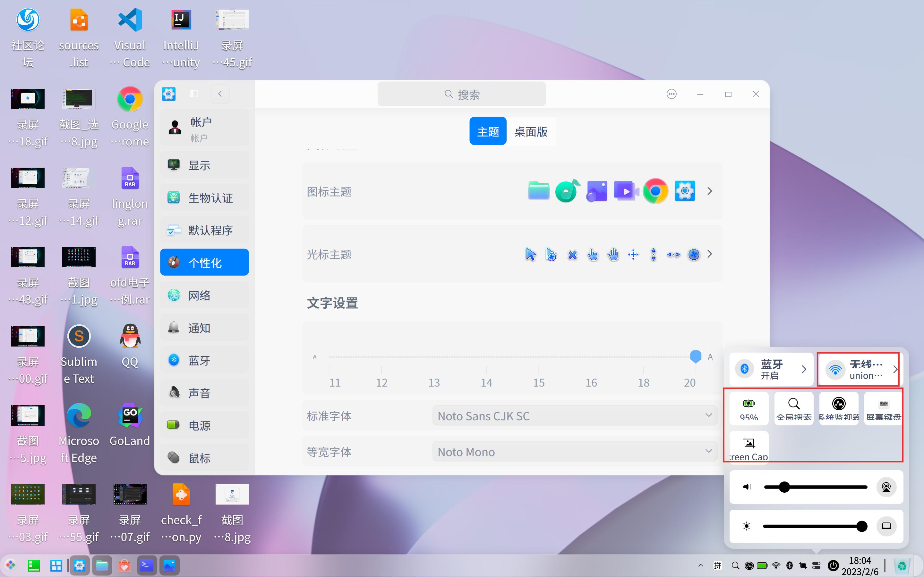Toggle screen casting beside the volume slider
This screenshot has width=924, height=577.
(887, 487)
